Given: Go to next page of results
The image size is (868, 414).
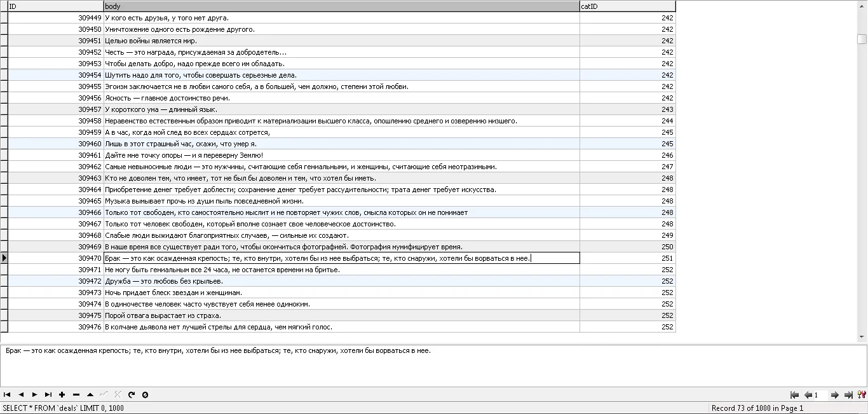Looking at the screenshot, I should point(835,395).
